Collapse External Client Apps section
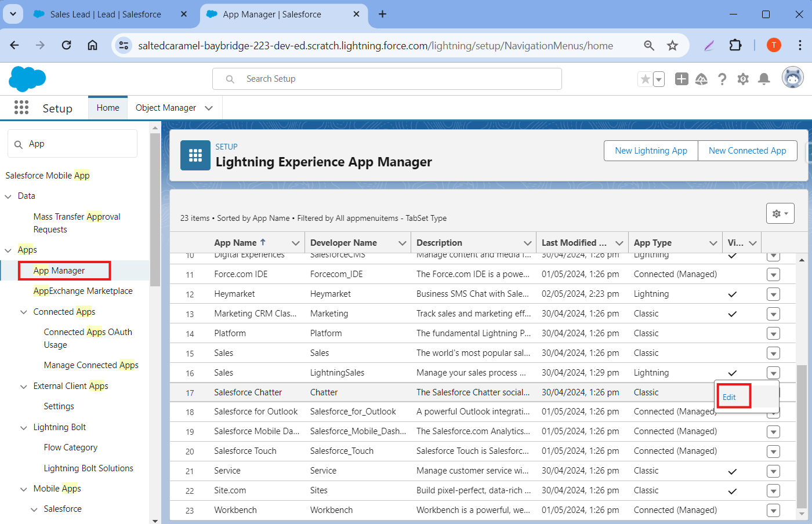The width and height of the screenshot is (812, 524). pos(24,386)
